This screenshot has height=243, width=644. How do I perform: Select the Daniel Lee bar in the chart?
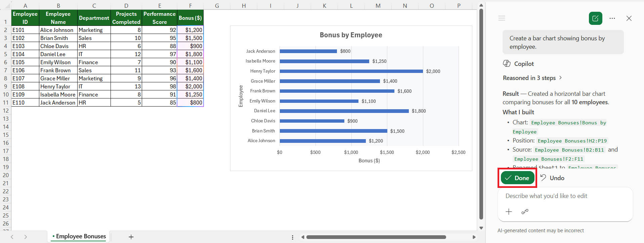point(344,111)
